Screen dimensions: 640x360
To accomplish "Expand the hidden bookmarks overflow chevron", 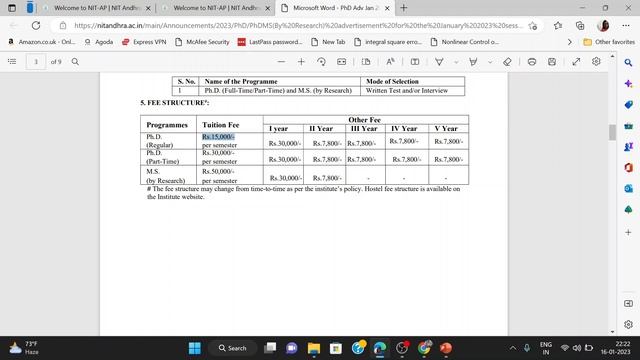I will pyautogui.click(x=569, y=42).
